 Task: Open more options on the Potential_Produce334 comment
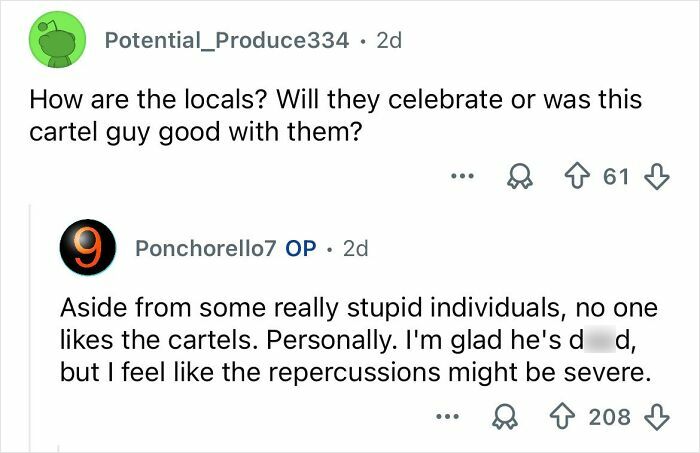[x=460, y=177]
